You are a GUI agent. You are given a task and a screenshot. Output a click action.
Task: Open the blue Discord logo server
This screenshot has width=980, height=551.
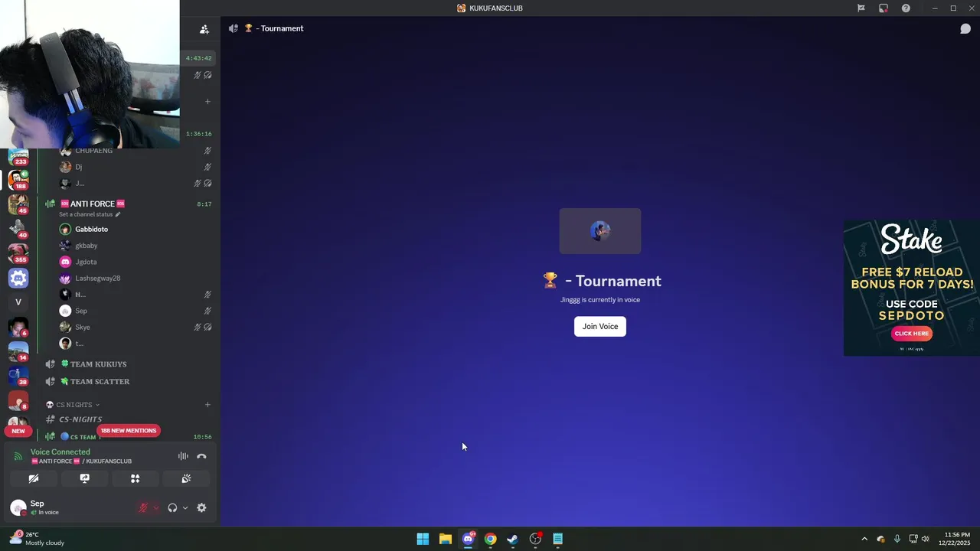coord(18,278)
